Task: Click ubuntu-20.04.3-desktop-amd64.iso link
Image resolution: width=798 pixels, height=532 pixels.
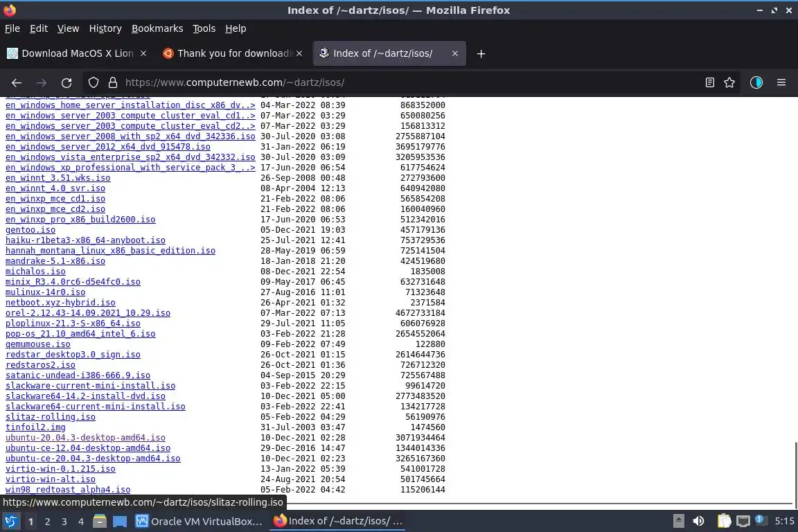Action: [x=85, y=438]
